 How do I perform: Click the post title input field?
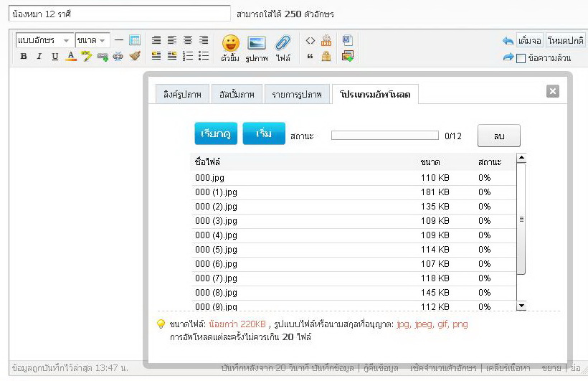point(119,14)
